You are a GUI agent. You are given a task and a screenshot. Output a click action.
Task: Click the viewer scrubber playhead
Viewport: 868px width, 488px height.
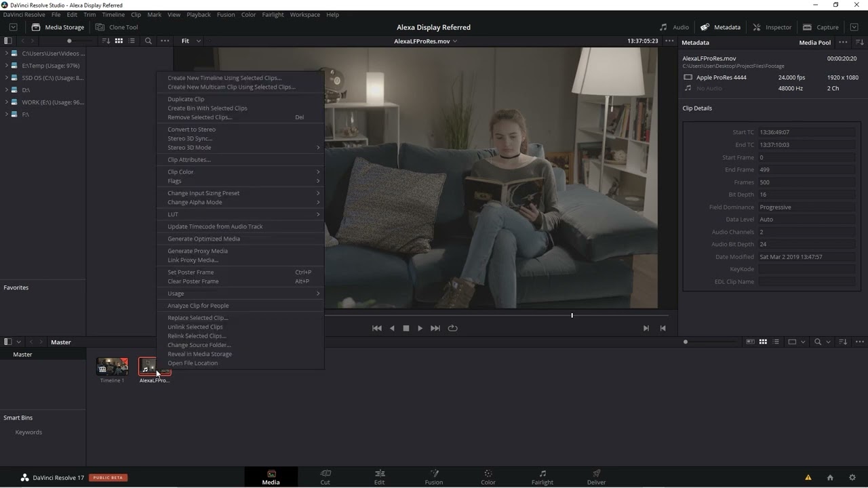point(572,315)
